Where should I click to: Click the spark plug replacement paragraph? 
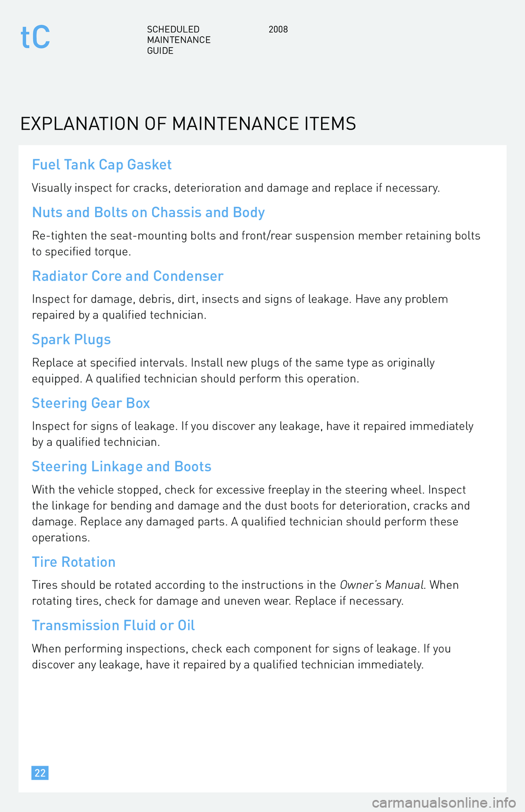[x=234, y=370]
